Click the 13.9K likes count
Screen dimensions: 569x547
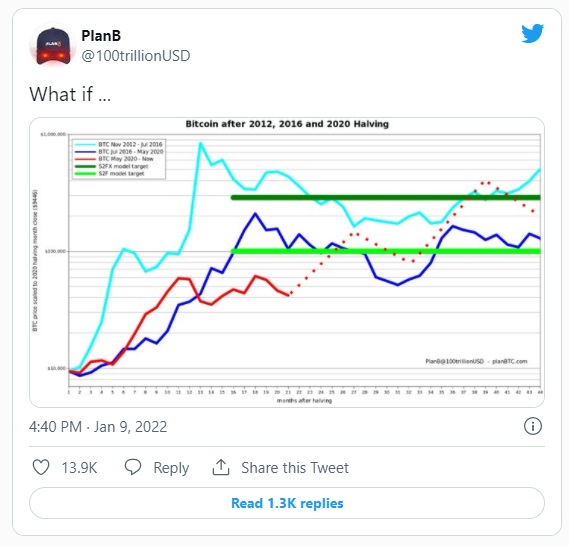[79, 468]
